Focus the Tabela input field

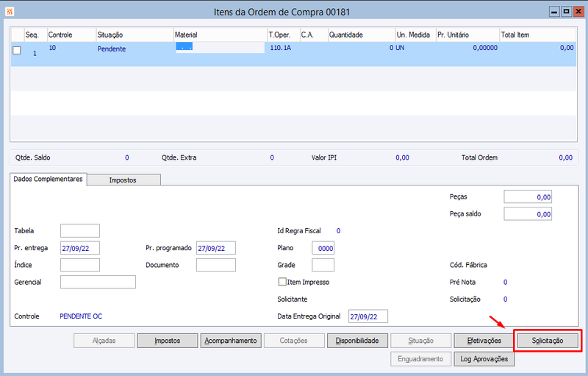point(80,231)
